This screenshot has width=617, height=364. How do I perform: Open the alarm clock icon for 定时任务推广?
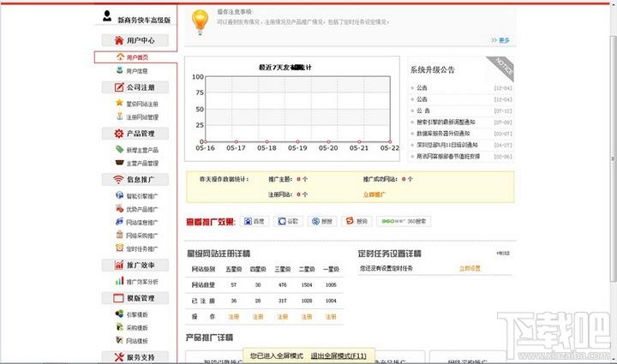120,248
